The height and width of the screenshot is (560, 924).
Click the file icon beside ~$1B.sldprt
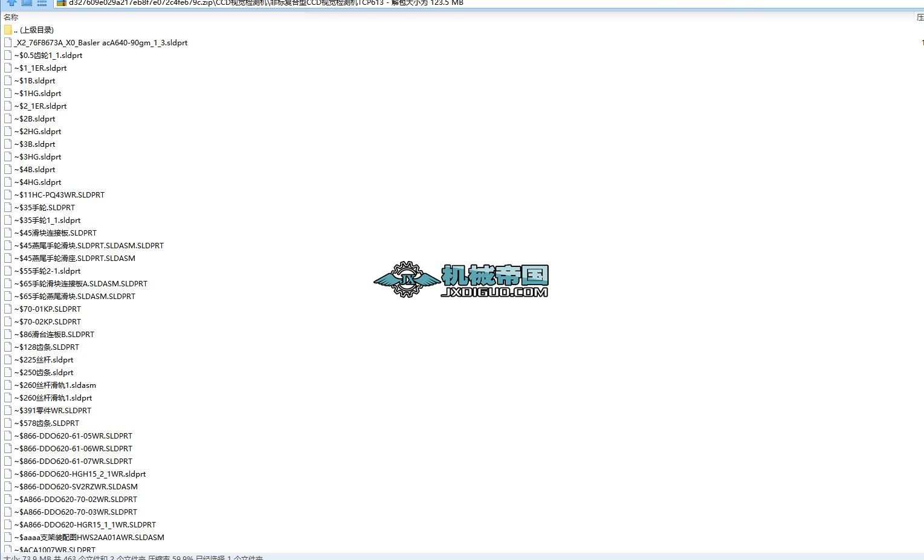click(8, 81)
